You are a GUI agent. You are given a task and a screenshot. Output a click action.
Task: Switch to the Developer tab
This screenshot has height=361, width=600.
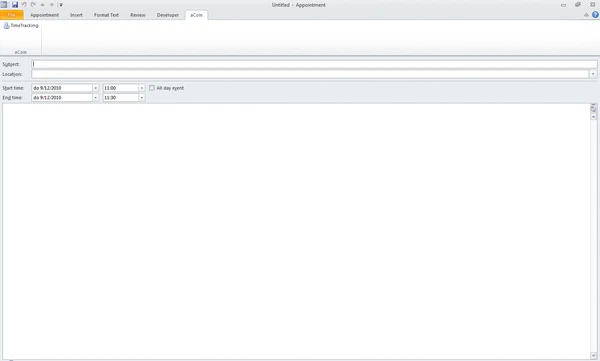coord(168,15)
